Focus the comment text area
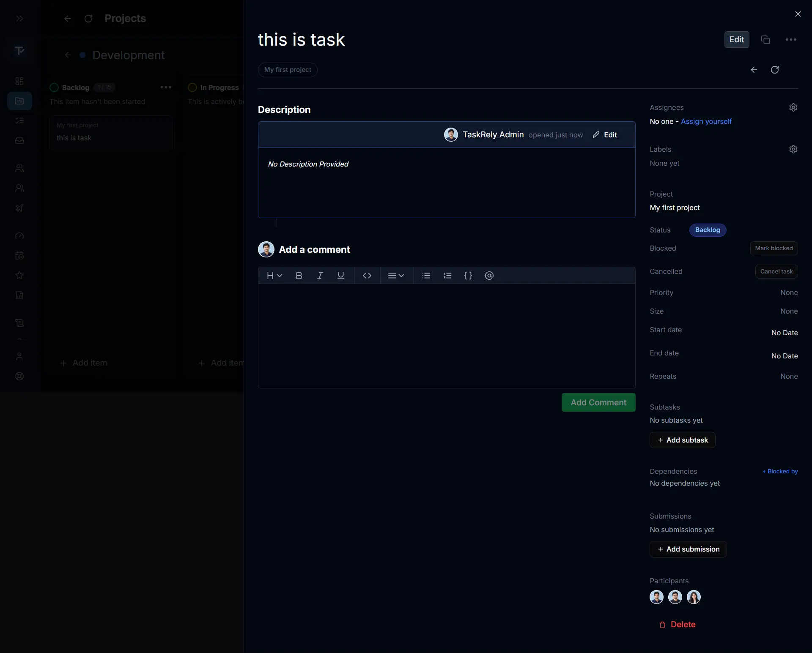 point(447,336)
